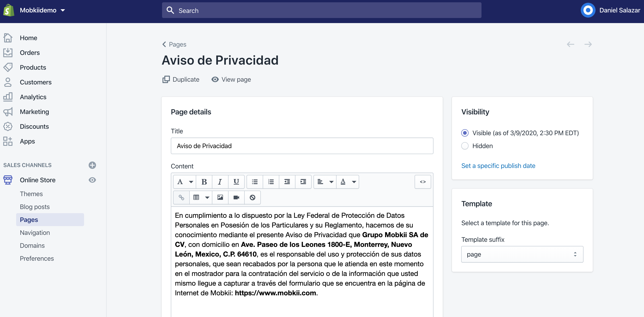Open Discounts in the sidebar
The height and width of the screenshot is (317, 644).
34,126
